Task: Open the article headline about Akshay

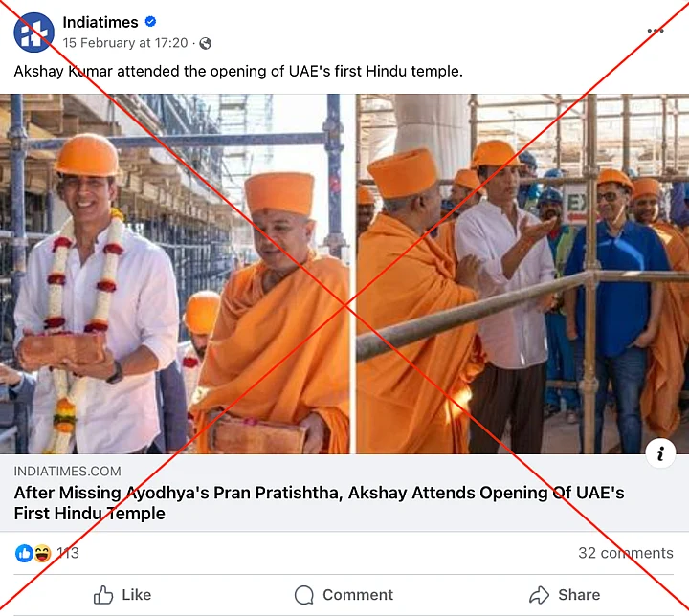Action: click(319, 503)
